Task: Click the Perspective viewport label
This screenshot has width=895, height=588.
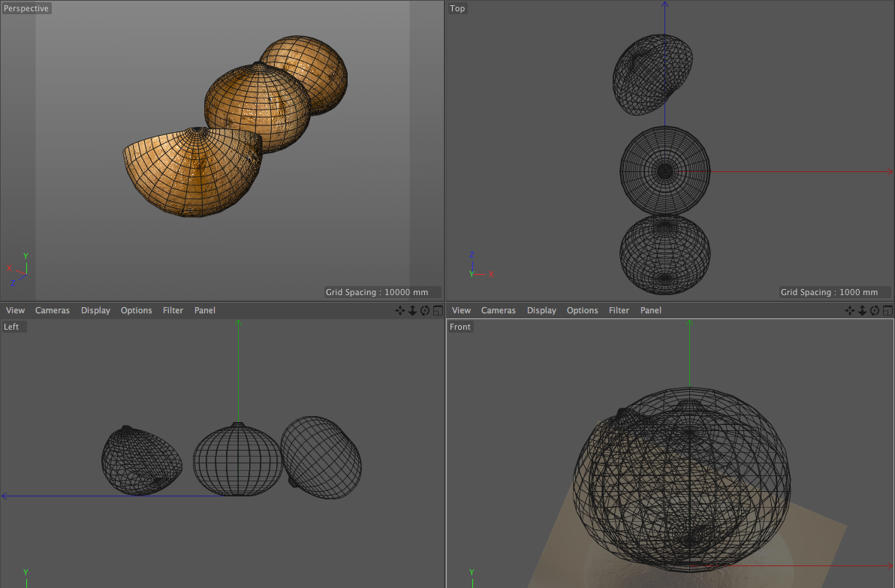Action: (26, 8)
